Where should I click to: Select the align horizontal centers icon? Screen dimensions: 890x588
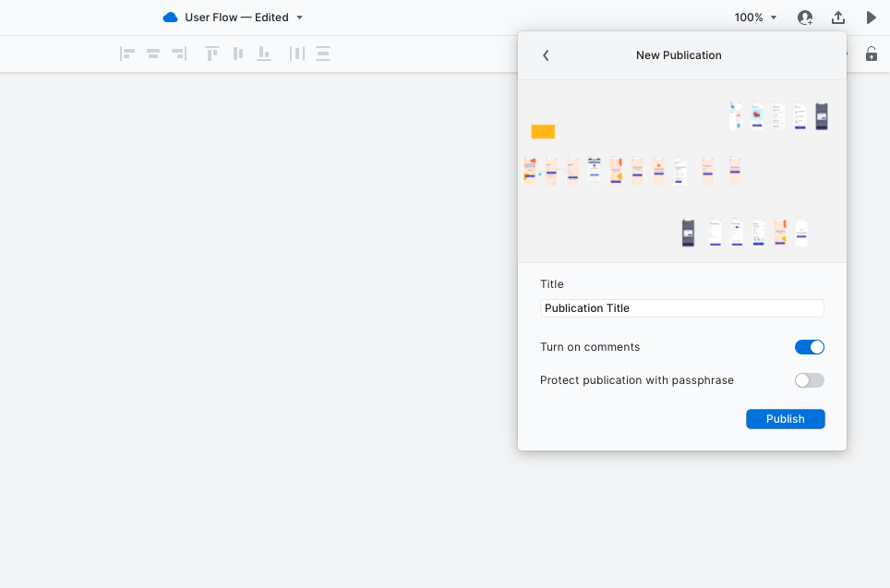click(x=152, y=54)
